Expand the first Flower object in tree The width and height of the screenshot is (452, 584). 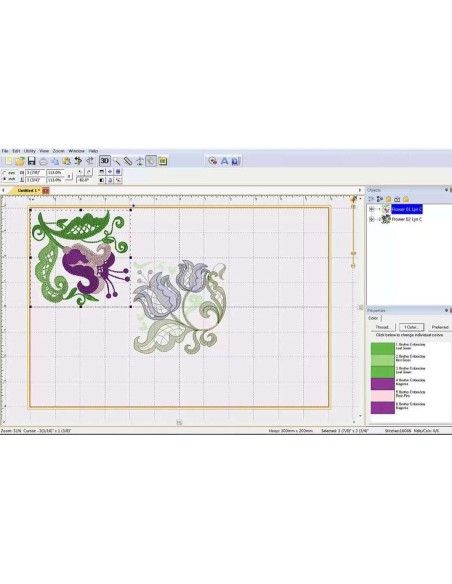[372, 210]
